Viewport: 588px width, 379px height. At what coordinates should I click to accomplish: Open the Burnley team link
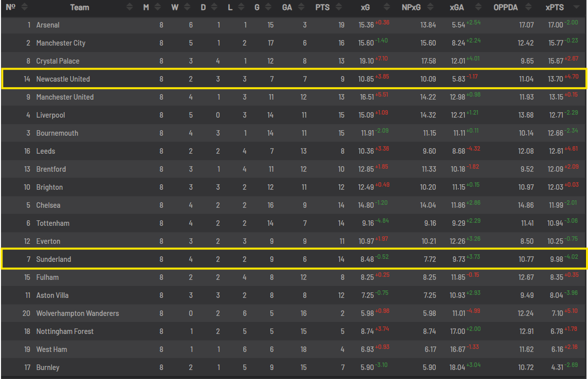coord(48,367)
